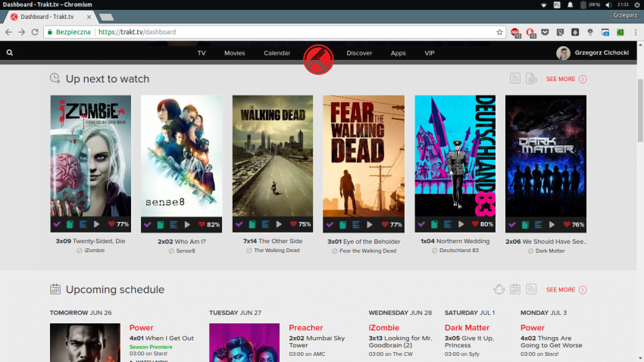Add Fear the Walking Dead to list

coord(356,224)
